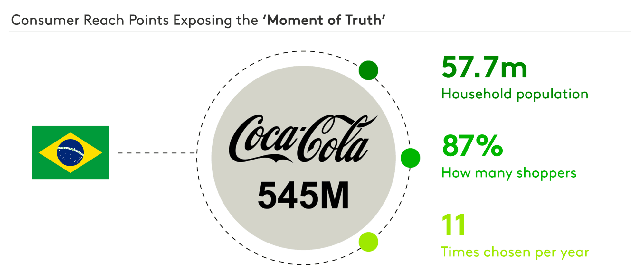Click the dark green dot marker

coord(368,70)
